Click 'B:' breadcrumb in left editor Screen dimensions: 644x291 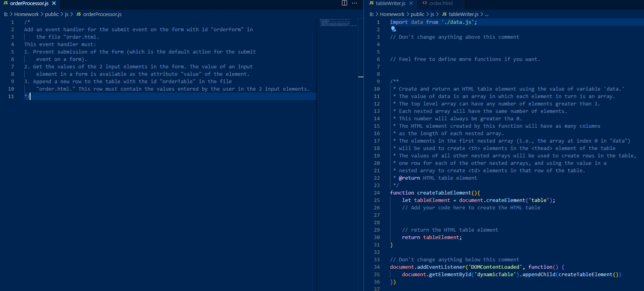click(6, 14)
